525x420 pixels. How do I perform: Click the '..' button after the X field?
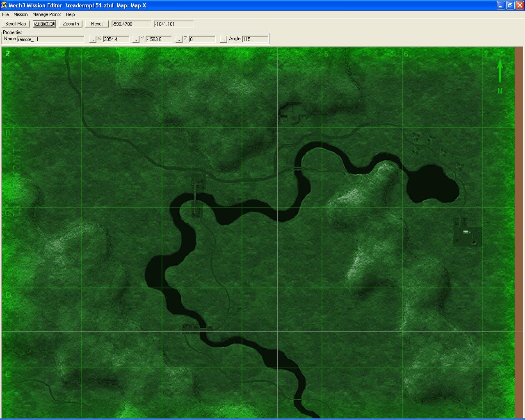[136, 39]
